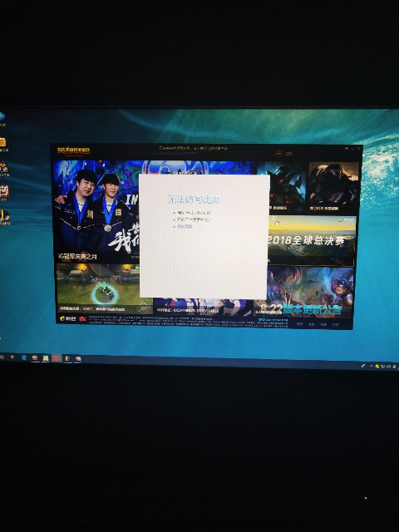Open the IG冠军庆典之月 banner
Viewport: 399px width, 532px height.
pyautogui.click(x=96, y=211)
